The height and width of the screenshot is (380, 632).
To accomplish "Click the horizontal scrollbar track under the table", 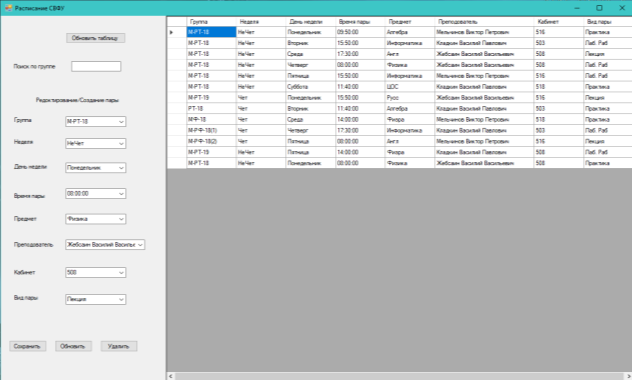I will tap(399, 376).
